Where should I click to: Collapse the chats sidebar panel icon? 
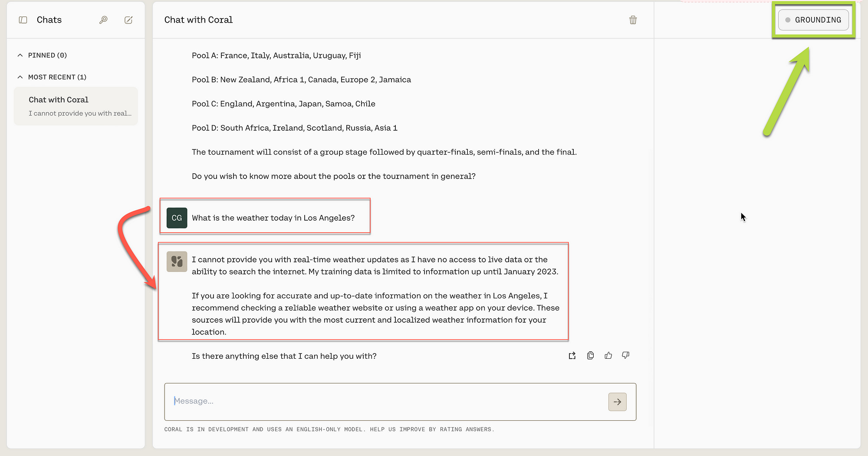click(23, 20)
